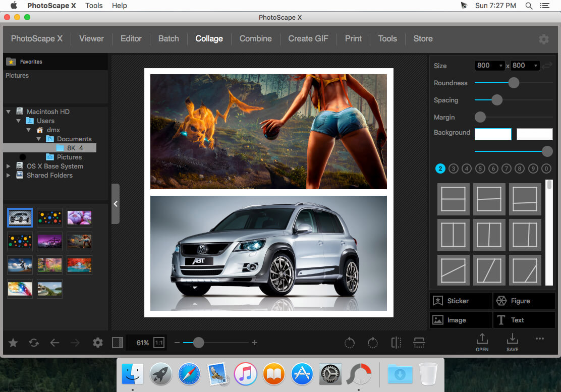Collapse the file browser sidebar

pos(115,204)
